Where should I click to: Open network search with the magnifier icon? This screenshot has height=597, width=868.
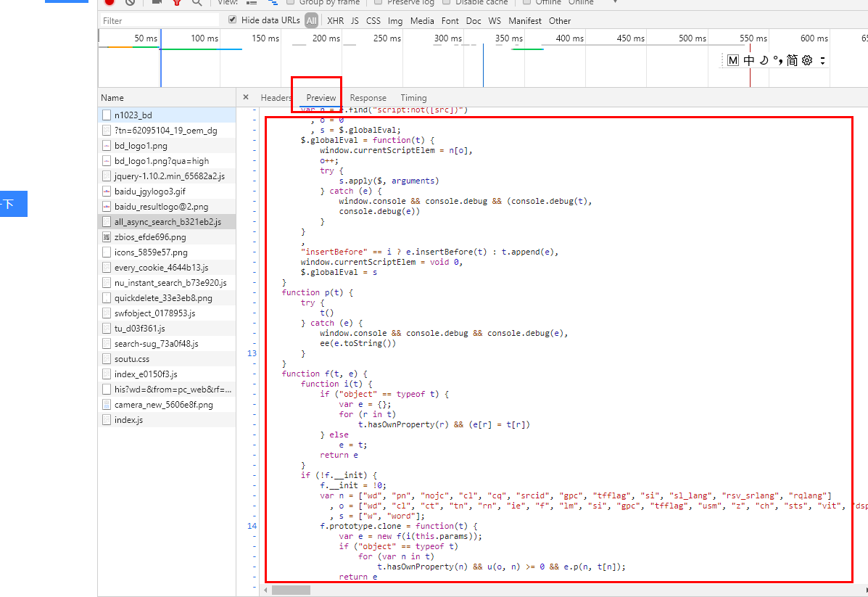[197, 2]
